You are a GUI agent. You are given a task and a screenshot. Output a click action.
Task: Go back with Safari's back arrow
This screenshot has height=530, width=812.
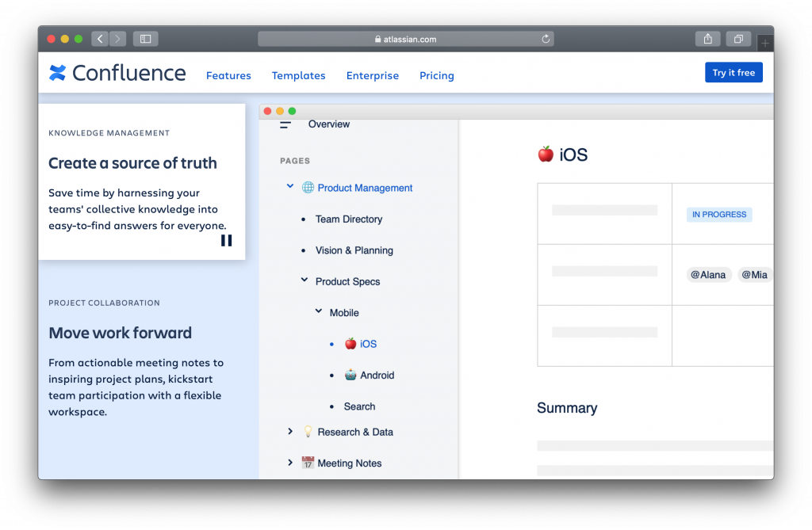point(100,39)
